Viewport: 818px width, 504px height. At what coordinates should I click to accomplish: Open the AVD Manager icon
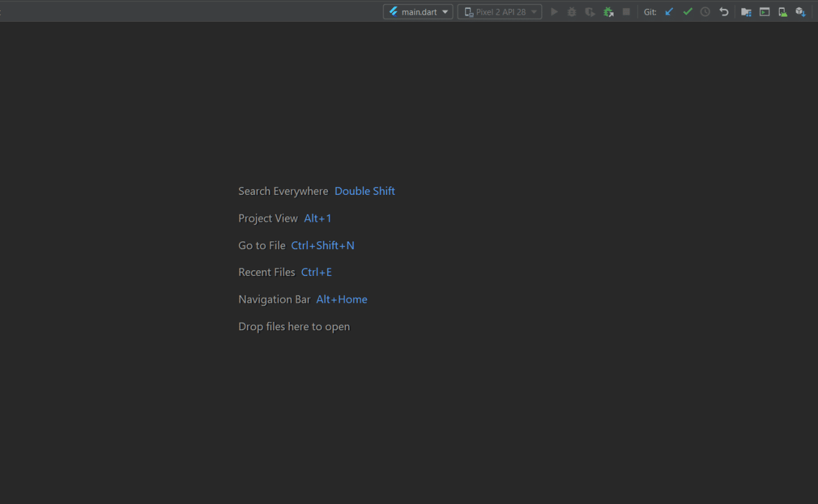pyautogui.click(x=782, y=11)
